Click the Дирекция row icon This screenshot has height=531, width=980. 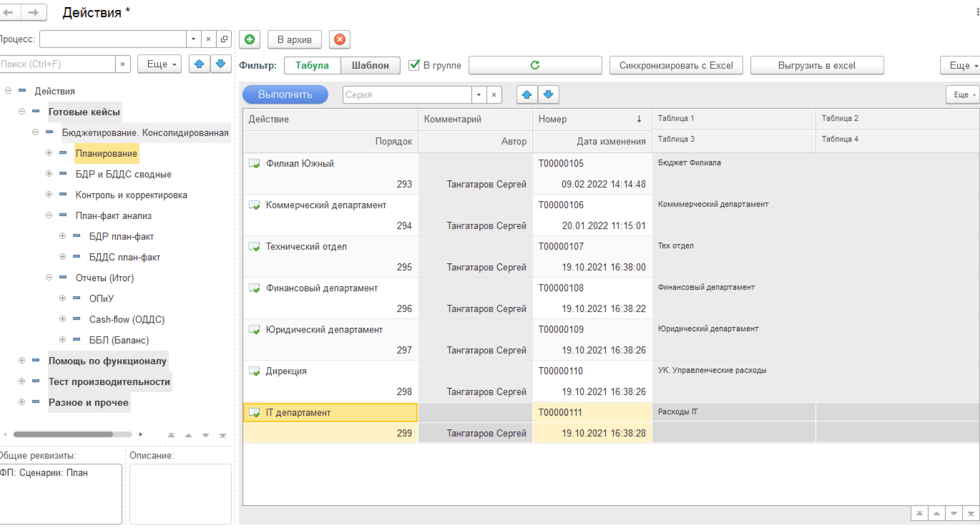254,371
